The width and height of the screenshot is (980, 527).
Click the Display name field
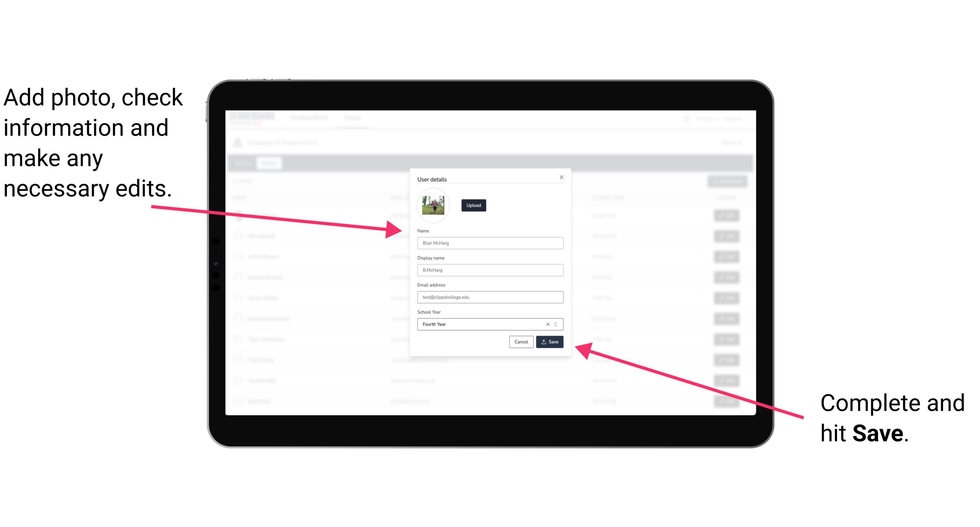coord(490,270)
